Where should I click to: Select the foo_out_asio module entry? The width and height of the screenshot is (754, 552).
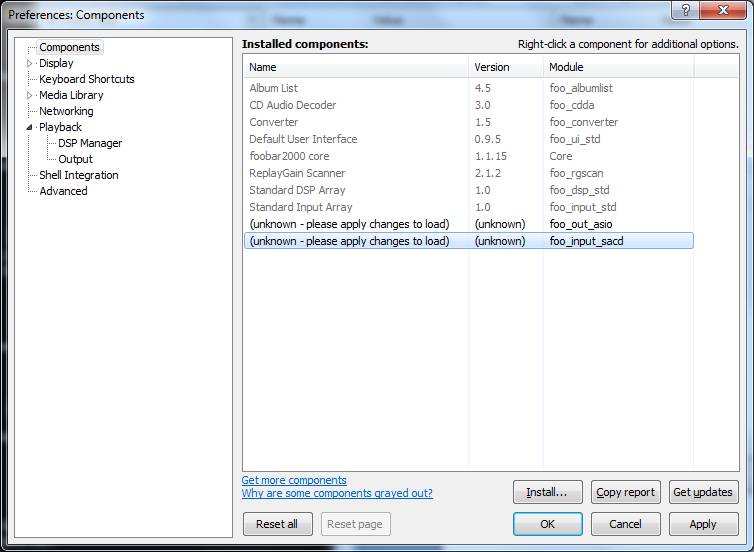(469, 224)
